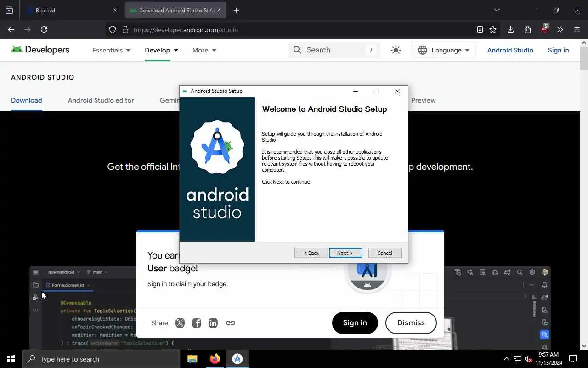Click the tracking protection shield icon
The height and width of the screenshot is (368, 588).
[x=113, y=30]
